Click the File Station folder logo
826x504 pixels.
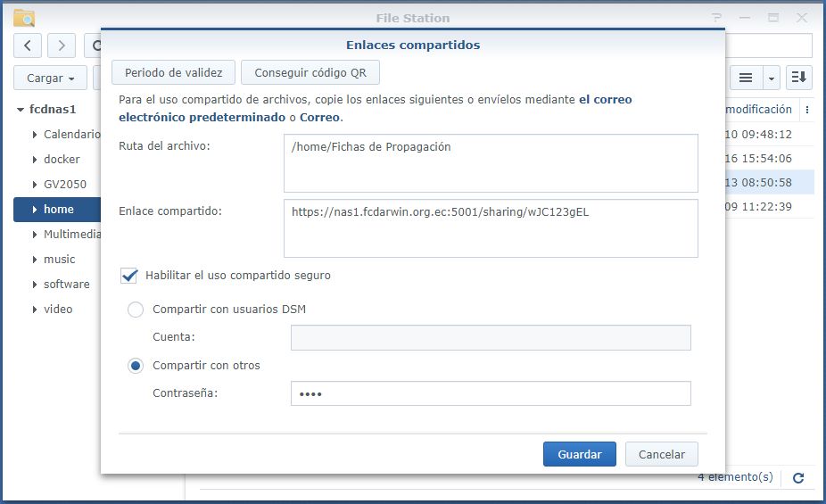(24, 18)
